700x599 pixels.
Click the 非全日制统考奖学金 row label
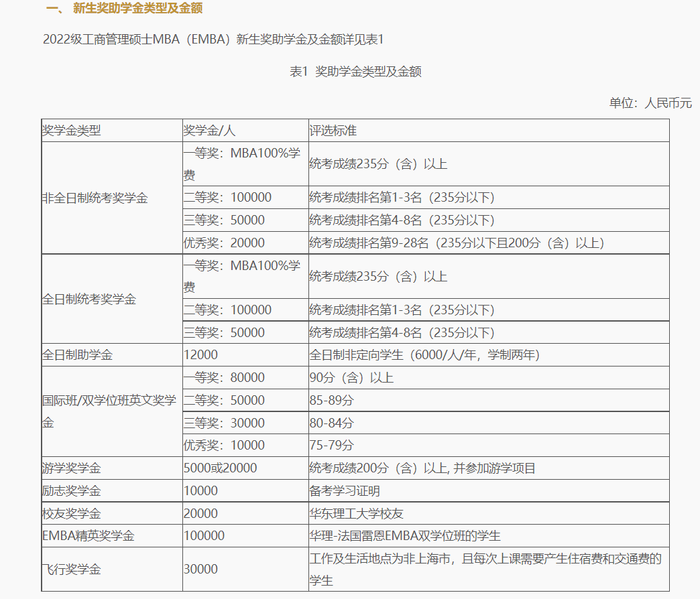tap(95, 198)
